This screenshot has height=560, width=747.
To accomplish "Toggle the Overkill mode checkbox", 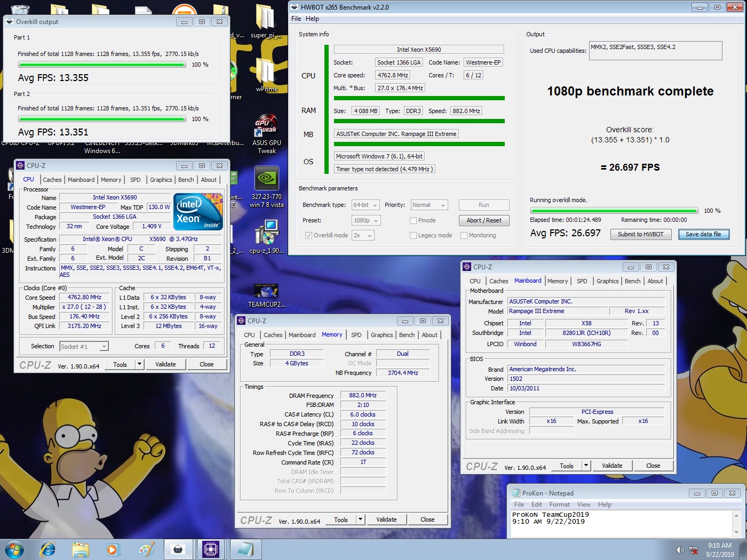I will [x=308, y=235].
